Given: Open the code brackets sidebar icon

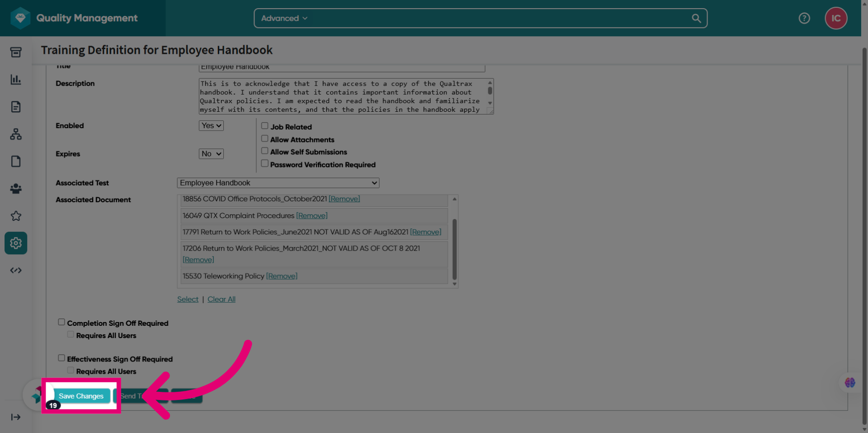Looking at the screenshot, I should 16,270.
